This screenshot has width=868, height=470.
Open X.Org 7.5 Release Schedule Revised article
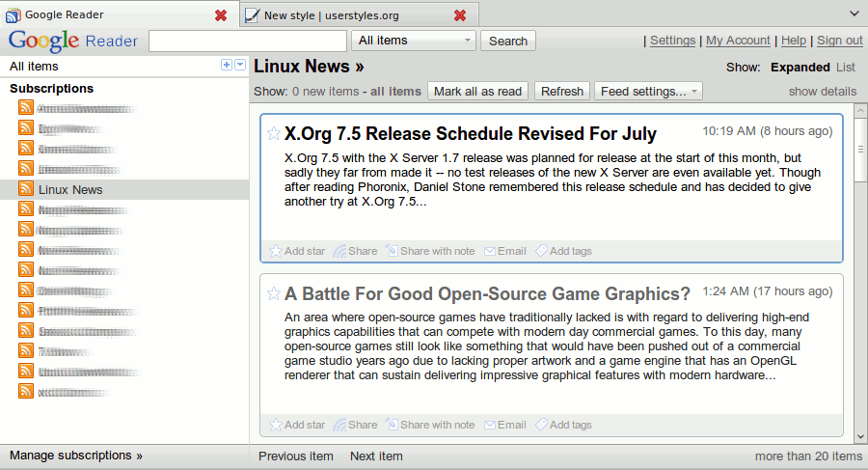point(471,133)
